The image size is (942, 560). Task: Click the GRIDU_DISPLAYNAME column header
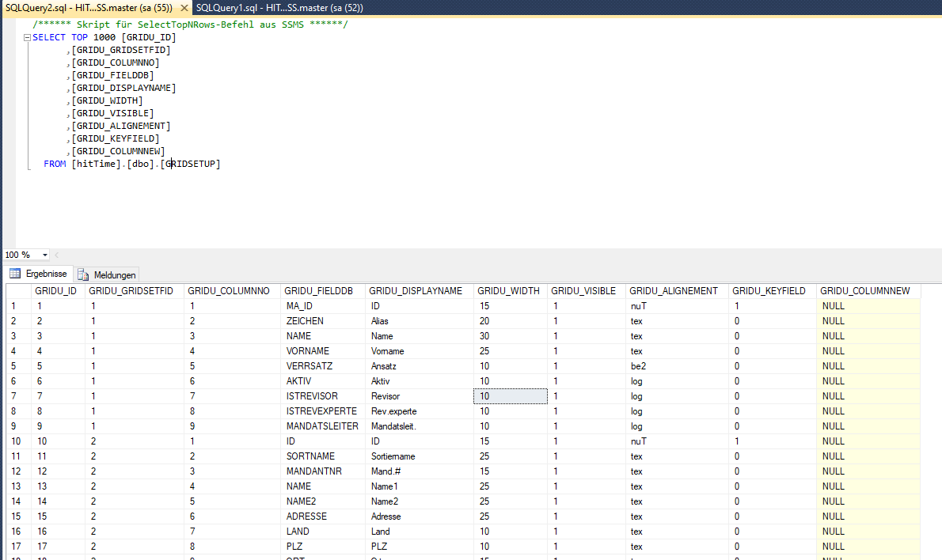pos(416,291)
